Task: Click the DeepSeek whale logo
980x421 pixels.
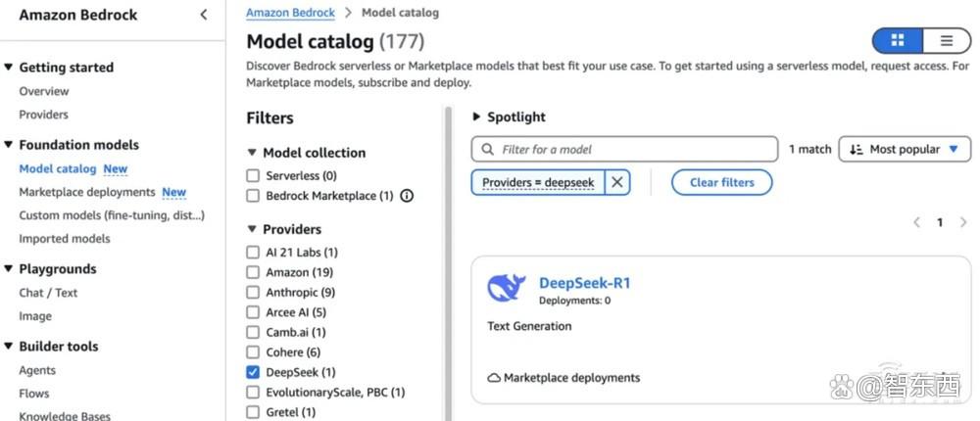Action: (507, 288)
